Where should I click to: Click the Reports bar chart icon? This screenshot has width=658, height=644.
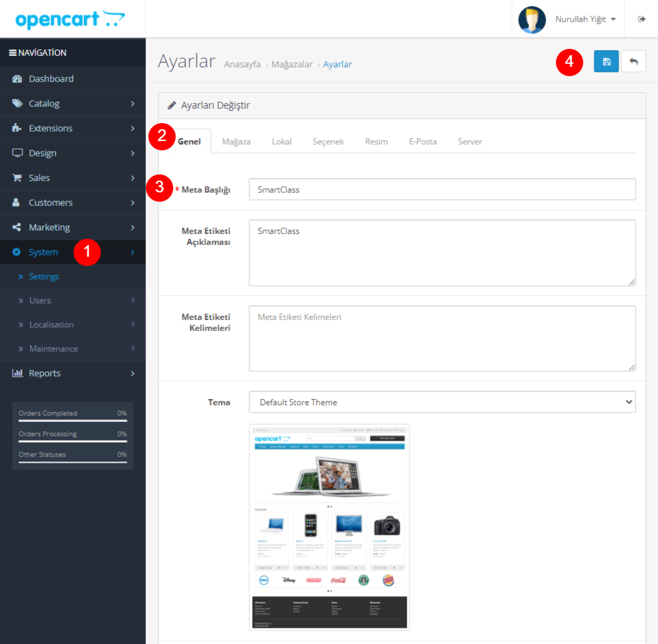[17, 374]
